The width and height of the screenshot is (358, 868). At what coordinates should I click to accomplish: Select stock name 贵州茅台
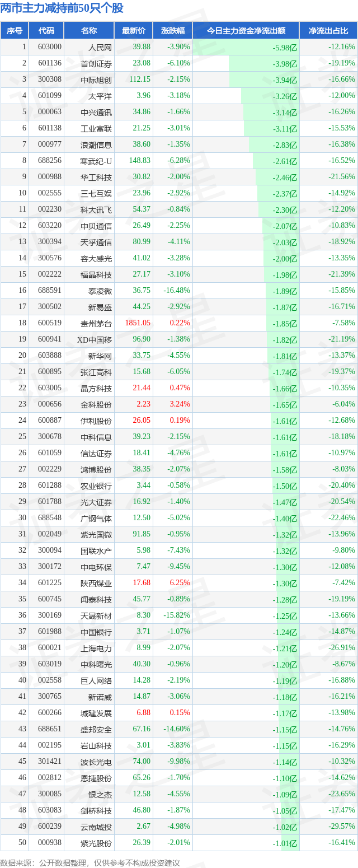(x=96, y=324)
